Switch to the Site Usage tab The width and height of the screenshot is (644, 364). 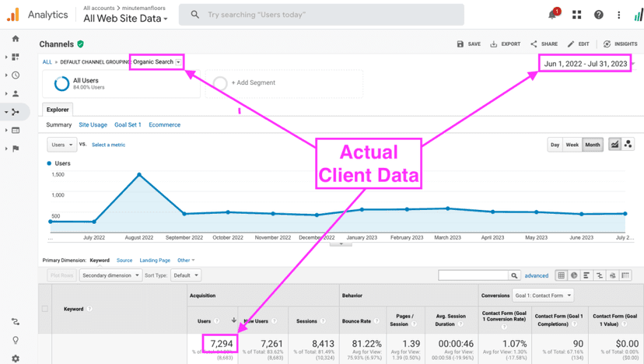tap(93, 125)
